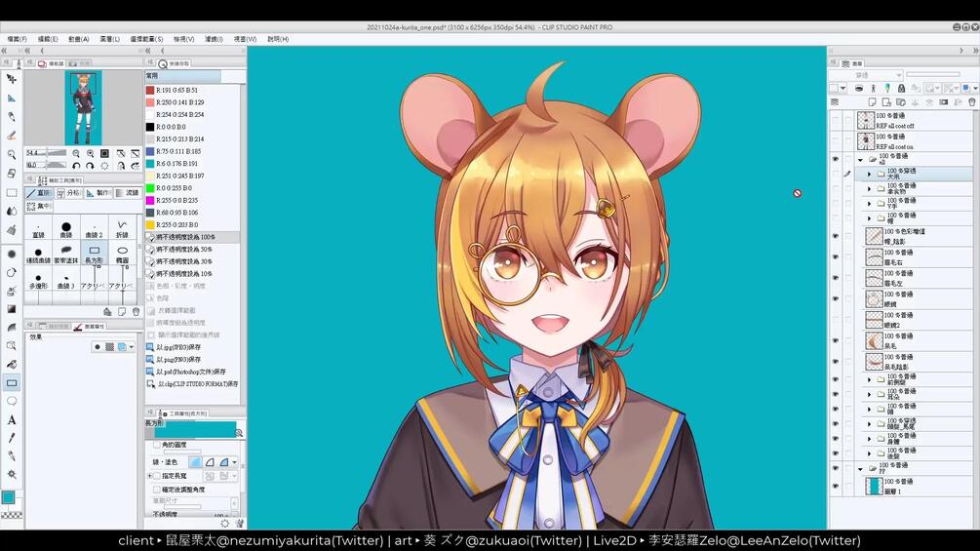Screen dimensions: 980x551
Task: Click the wrench icon below tool properties
Action: [x=239, y=524]
